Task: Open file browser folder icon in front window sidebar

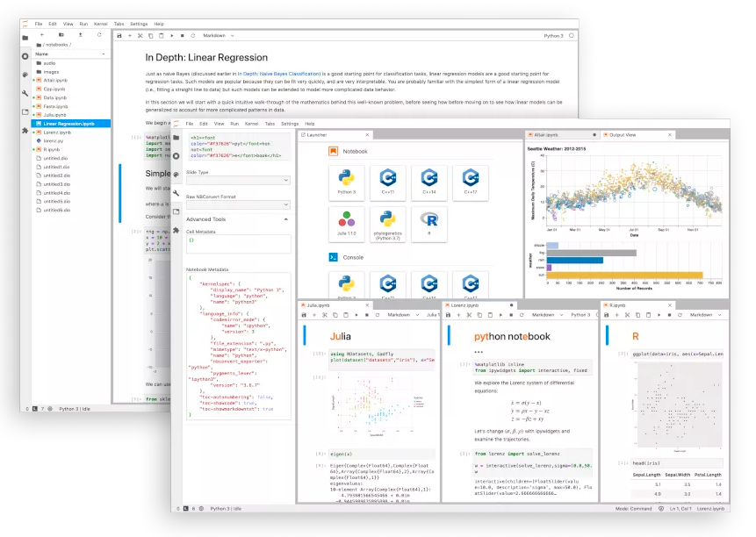Action: point(176,138)
